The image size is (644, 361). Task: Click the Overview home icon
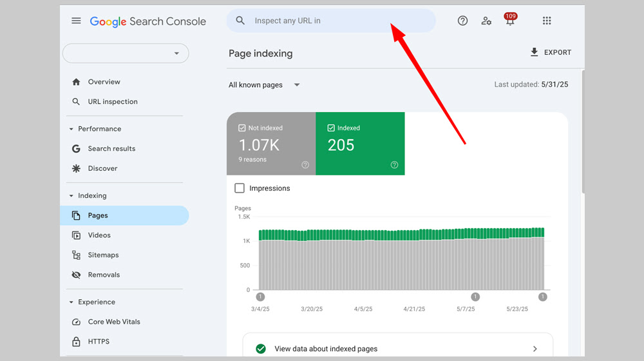pos(76,82)
